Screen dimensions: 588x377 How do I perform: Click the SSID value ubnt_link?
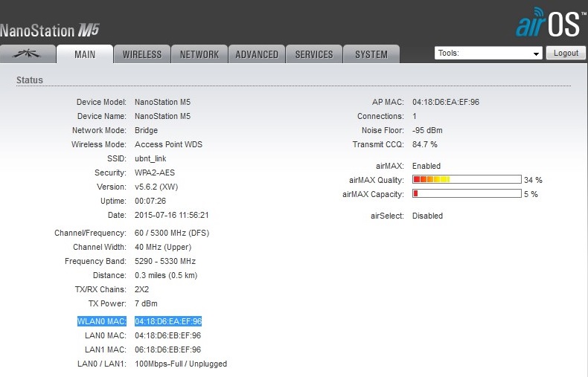click(x=150, y=158)
